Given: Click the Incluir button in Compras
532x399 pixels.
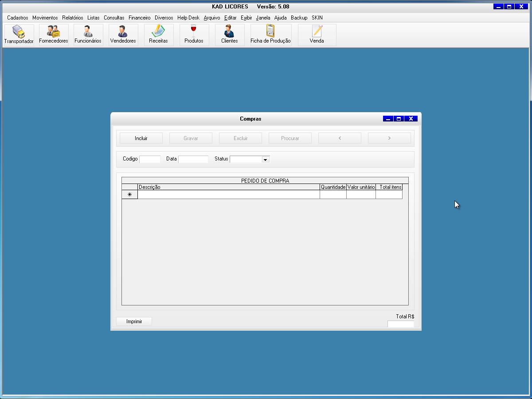Looking at the screenshot, I should coord(141,138).
